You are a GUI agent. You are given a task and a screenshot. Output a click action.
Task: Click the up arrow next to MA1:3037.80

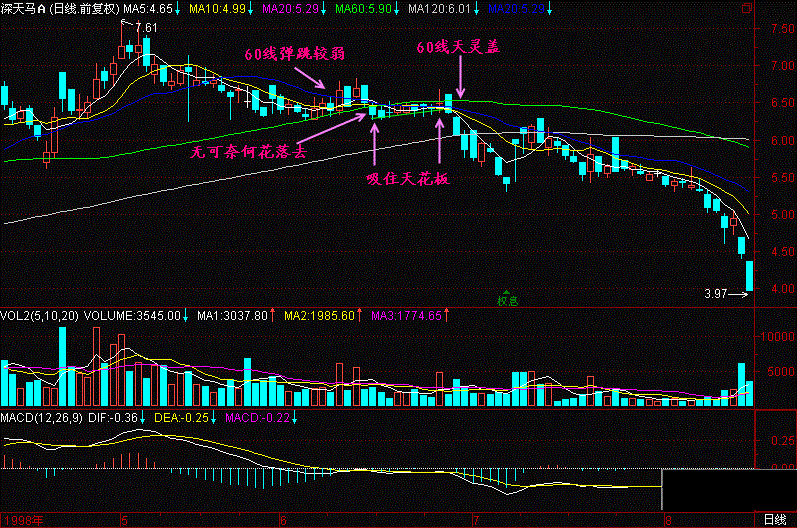coord(273,316)
